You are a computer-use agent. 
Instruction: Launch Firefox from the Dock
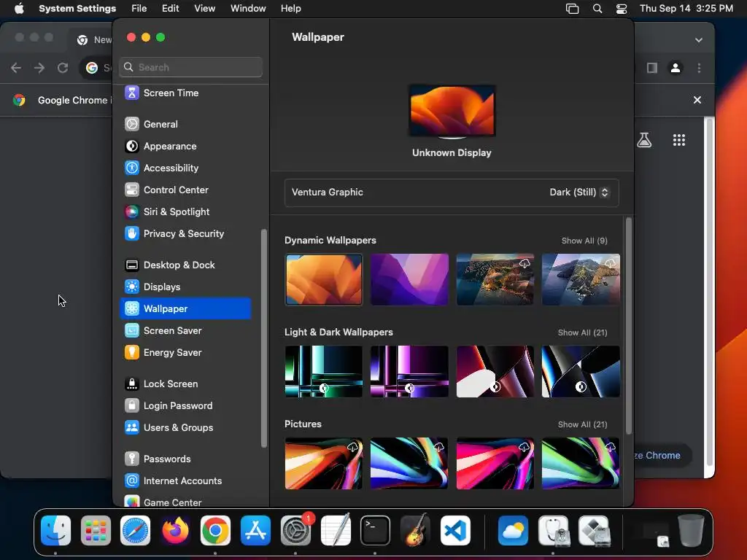(175, 531)
